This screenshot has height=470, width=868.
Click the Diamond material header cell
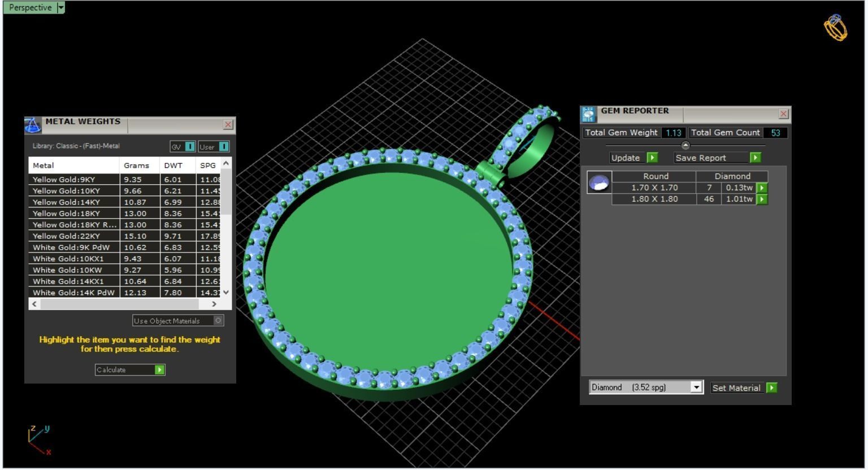(732, 176)
